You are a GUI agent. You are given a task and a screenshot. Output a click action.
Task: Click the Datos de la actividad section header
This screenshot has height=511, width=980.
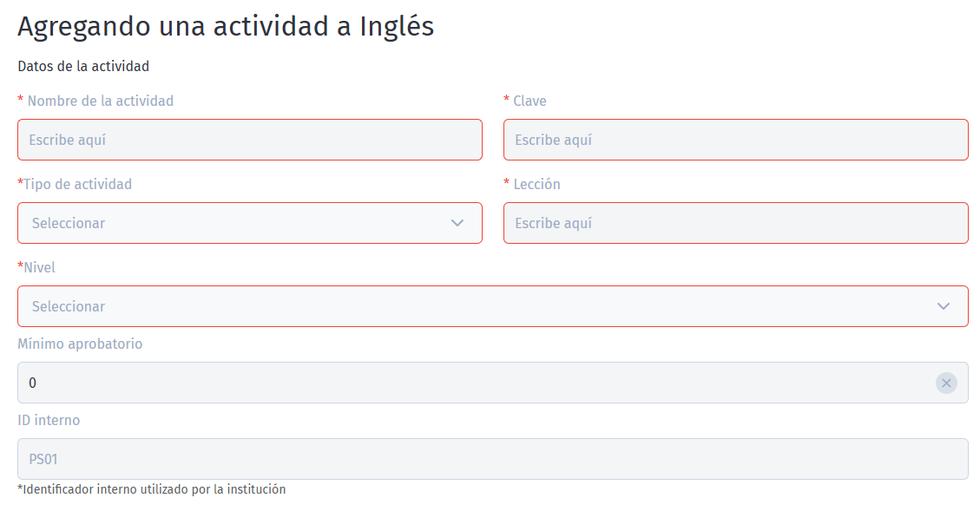82,66
